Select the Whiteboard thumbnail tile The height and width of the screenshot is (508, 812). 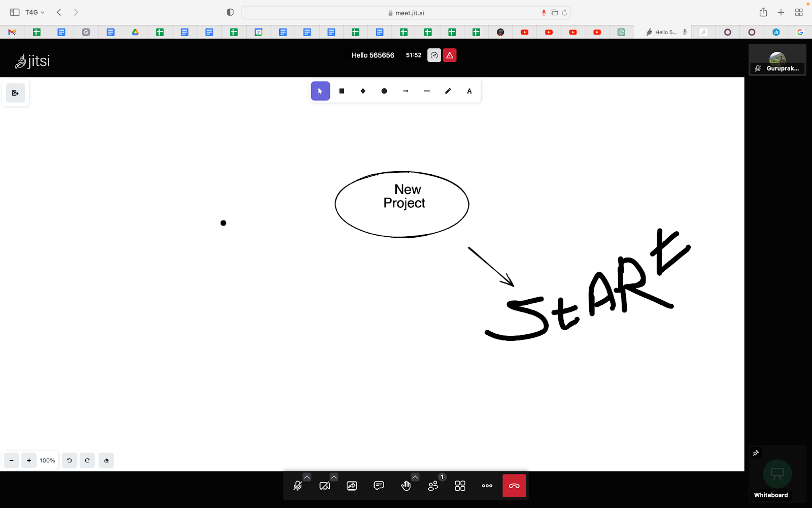coord(777,473)
